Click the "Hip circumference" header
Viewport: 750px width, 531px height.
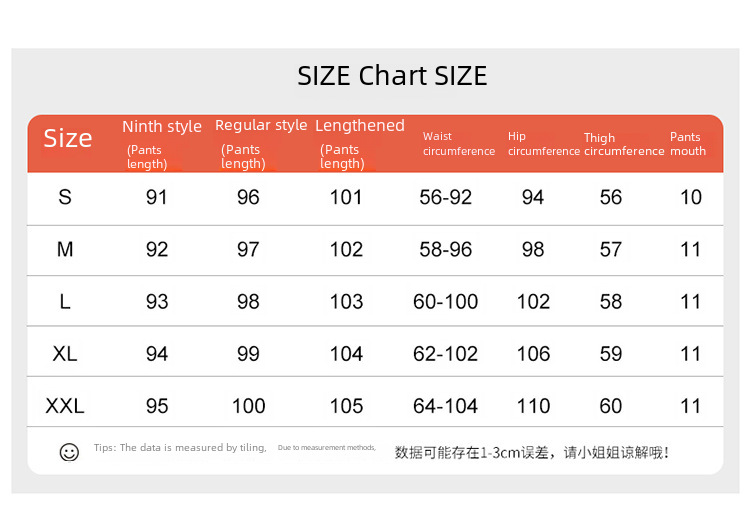(x=543, y=144)
